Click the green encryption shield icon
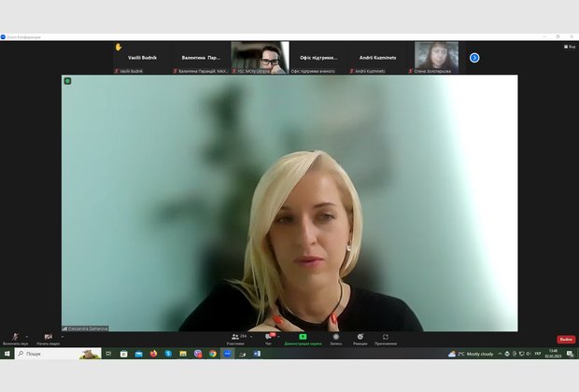579x392 pixels. pyautogui.click(x=67, y=81)
